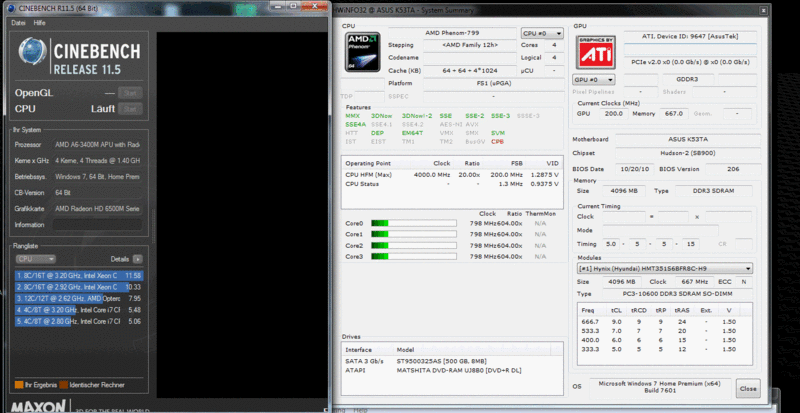Click the AMD Phenom processor logo
Screen dimensions: 800x413
coord(362,51)
